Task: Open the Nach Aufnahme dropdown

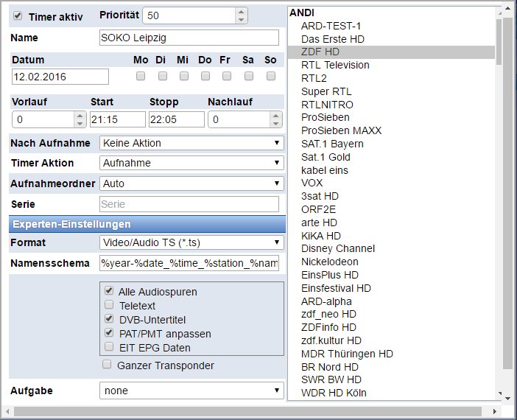Action: click(191, 143)
